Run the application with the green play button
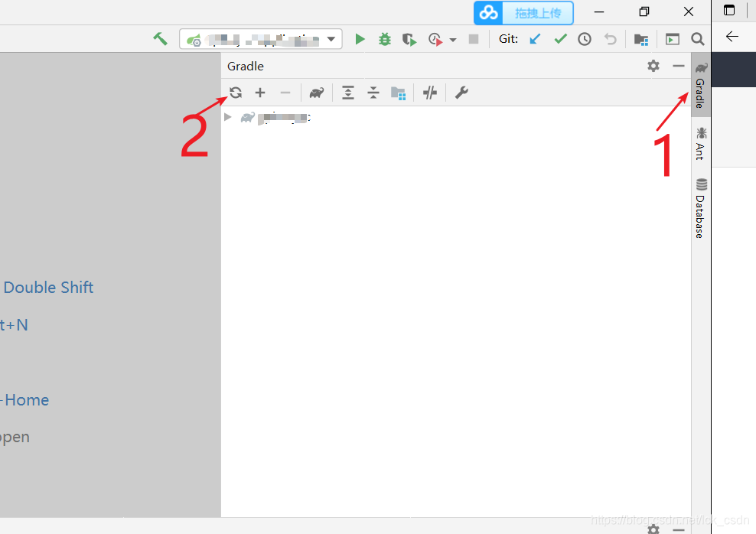 (360, 39)
